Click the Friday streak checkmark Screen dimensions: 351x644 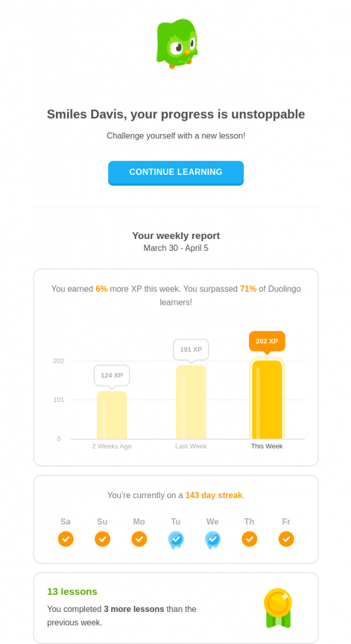pos(286,539)
